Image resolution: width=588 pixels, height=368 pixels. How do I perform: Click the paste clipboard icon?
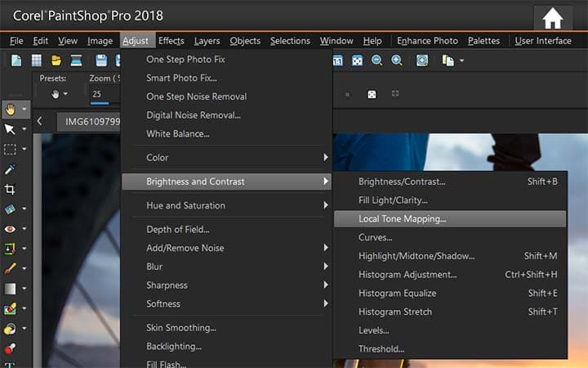[448, 61]
